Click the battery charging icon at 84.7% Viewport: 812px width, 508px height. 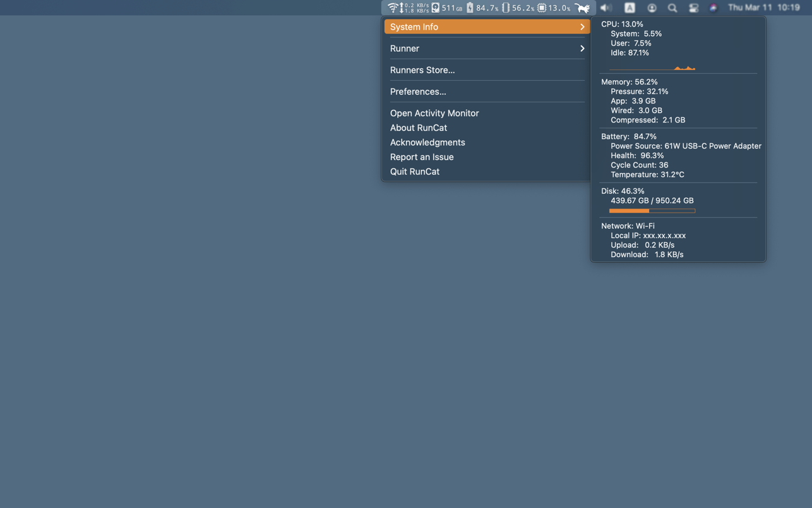tap(470, 8)
